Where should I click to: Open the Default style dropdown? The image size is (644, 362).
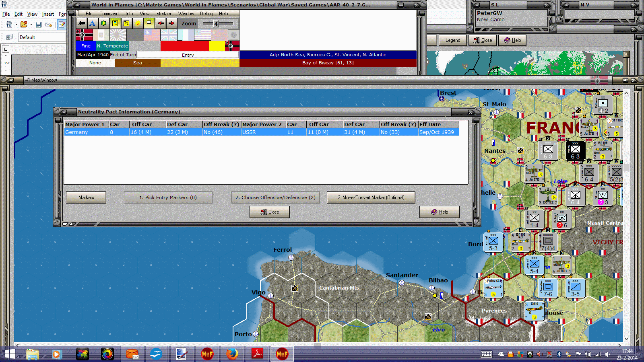click(x=42, y=37)
